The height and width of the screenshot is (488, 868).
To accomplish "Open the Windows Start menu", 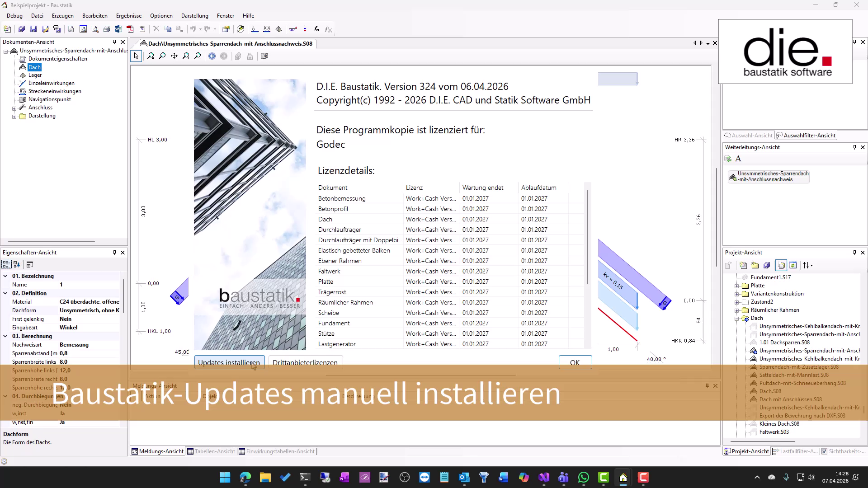I will (225, 477).
